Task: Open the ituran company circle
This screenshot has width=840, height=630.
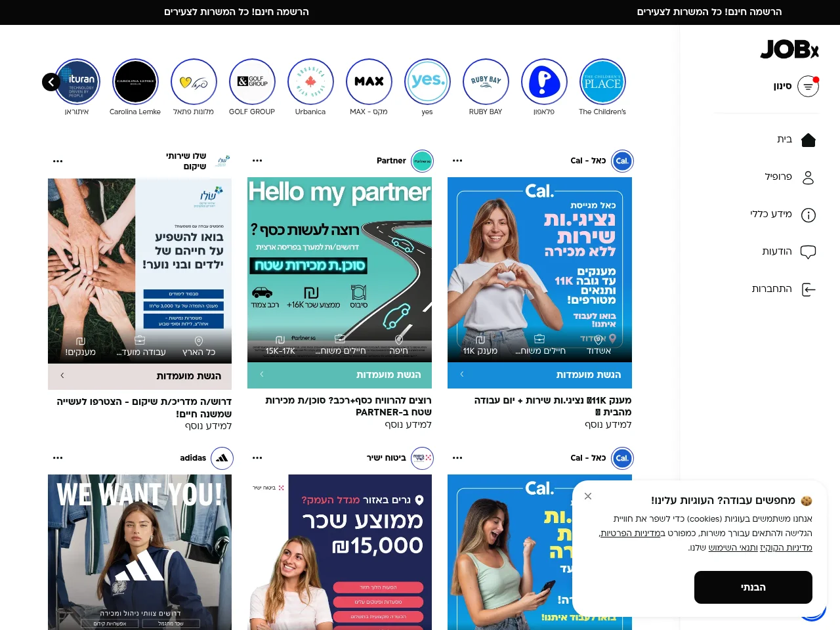Action: (x=77, y=82)
